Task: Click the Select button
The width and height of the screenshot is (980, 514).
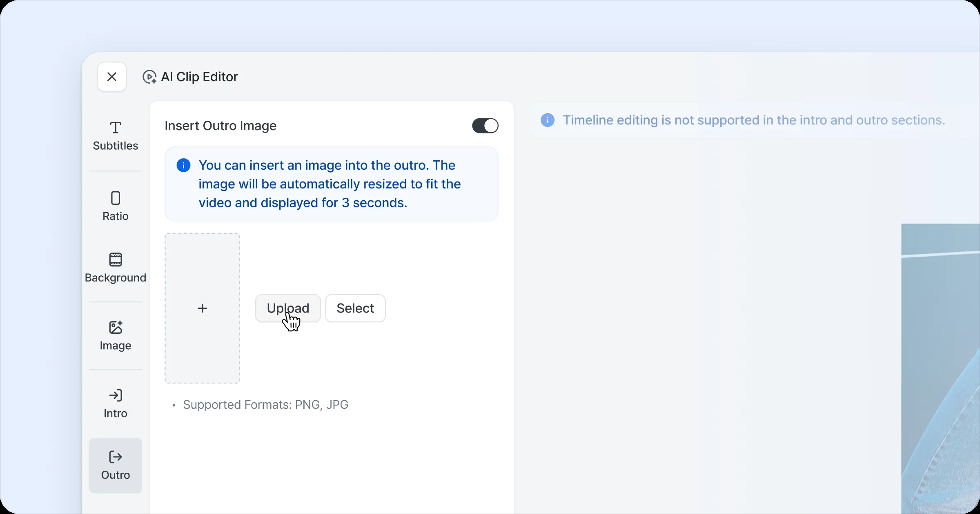Action: [355, 308]
